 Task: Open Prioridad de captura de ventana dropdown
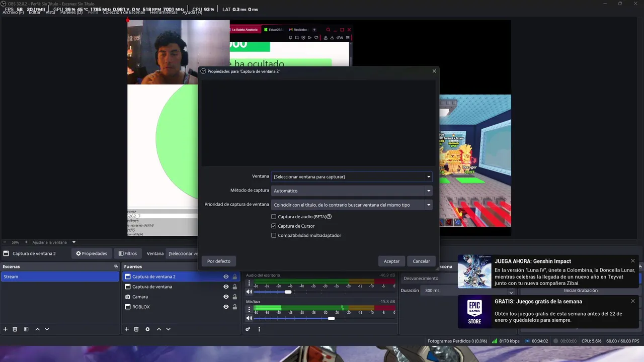(352, 205)
